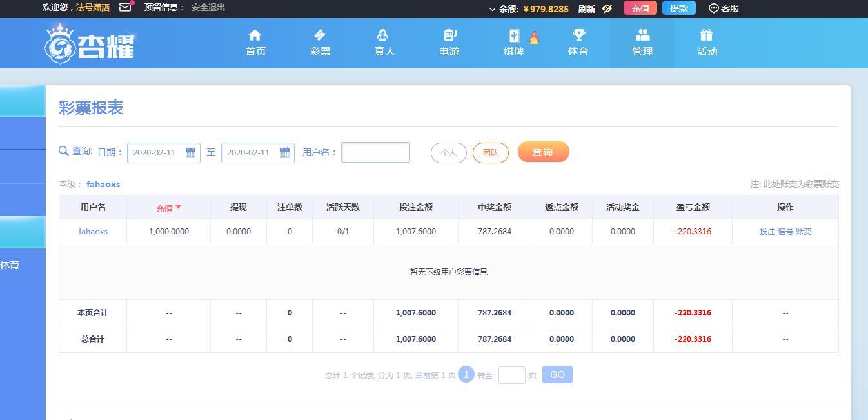Click 安全退出 logout link
This screenshot has width=868, height=420.
(208, 8)
